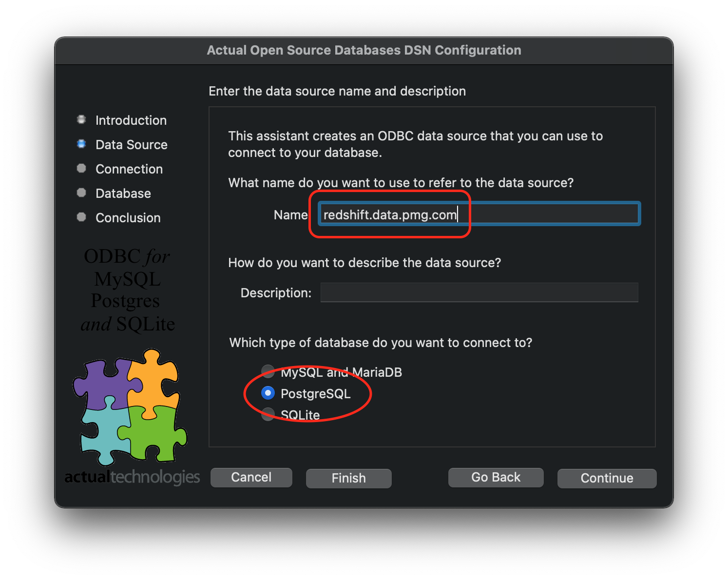Select the Conclusion step in sidebar
728x580 pixels.
point(128,218)
